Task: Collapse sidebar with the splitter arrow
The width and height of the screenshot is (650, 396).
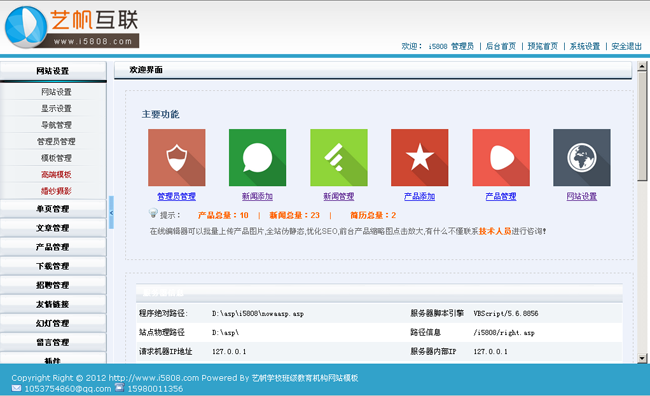Action: [x=111, y=212]
